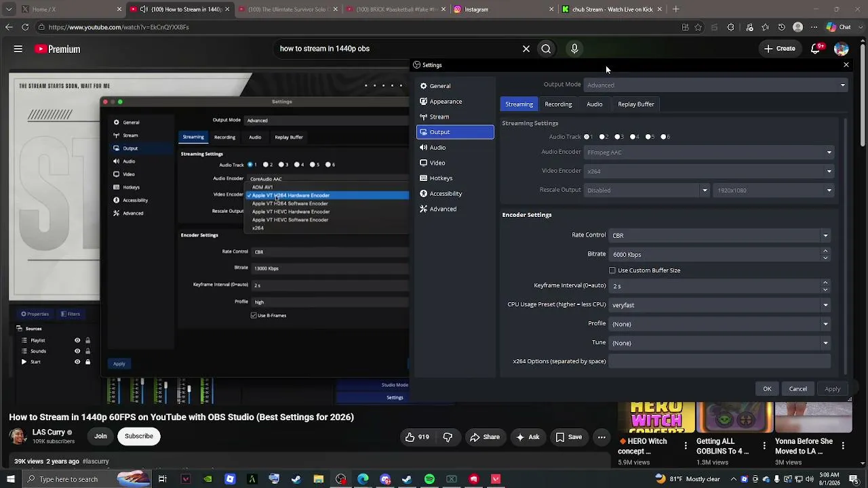The image size is (868, 488).
Task: Enable Use Custom Buffer Size checkbox
Action: point(612,270)
